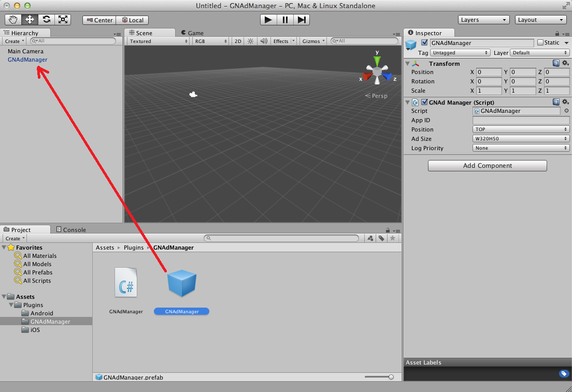572x392 pixels.
Task: Collapse GNAd Manager script component
Action: coord(407,103)
